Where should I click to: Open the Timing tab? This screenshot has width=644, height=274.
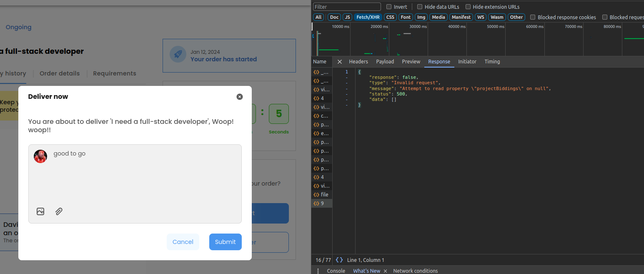pos(492,62)
